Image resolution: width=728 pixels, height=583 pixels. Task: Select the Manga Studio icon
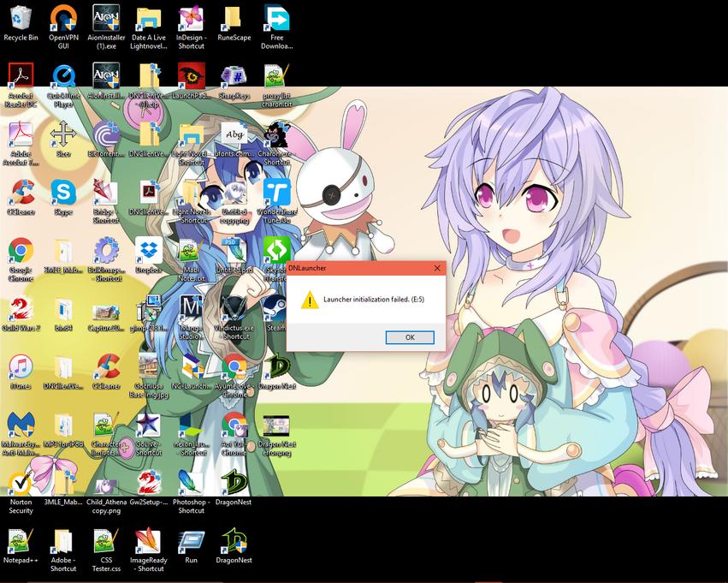click(x=191, y=308)
